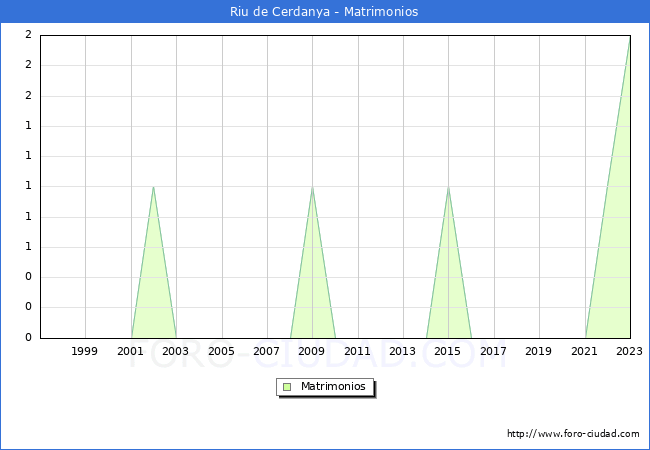Select the 2017 x-axis year label
Screen dimensions: 650x450
494,351
